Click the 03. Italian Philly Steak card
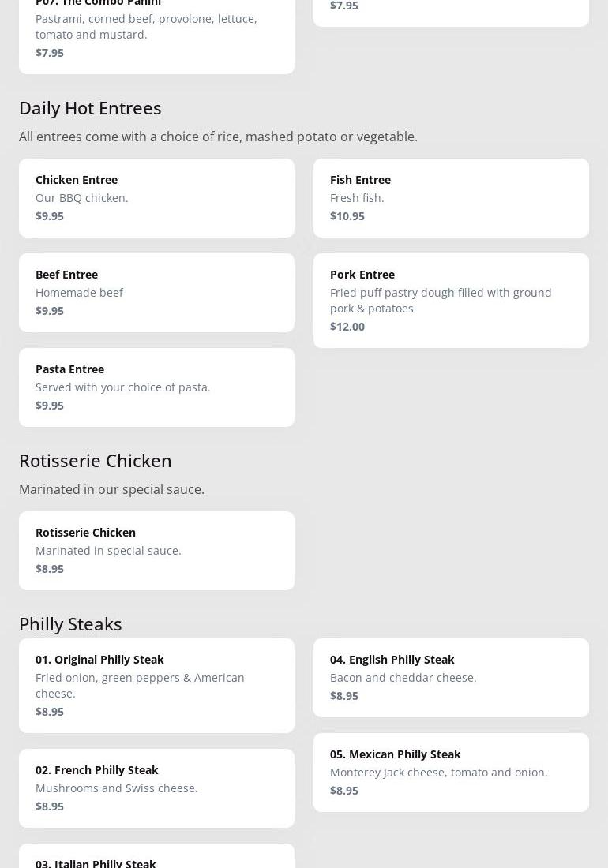 pyautogui.click(x=156, y=859)
